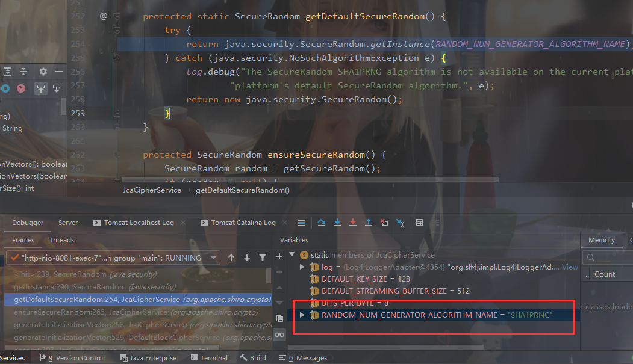Click the Run to Cursor icon
633x364 pixels.
coord(400,223)
